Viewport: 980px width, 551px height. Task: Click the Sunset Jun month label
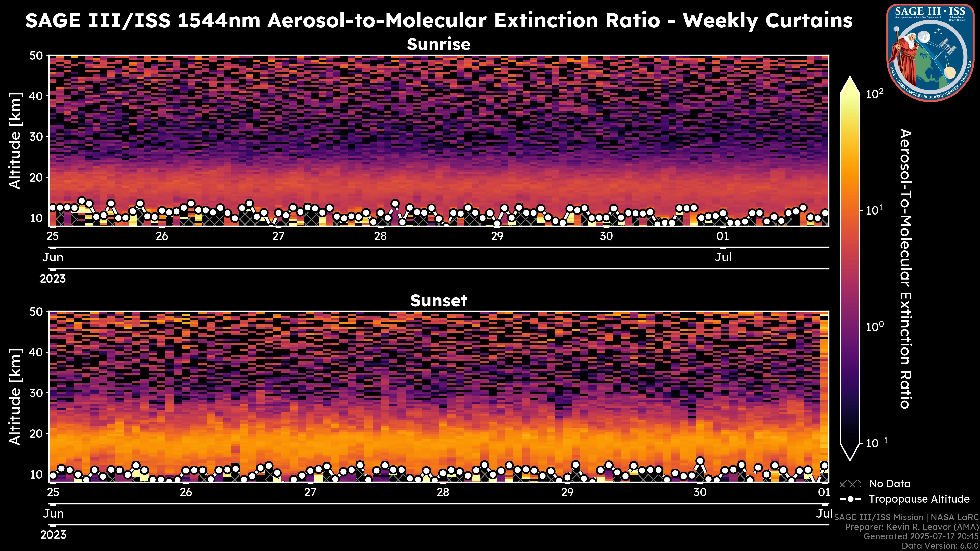coord(53,514)
